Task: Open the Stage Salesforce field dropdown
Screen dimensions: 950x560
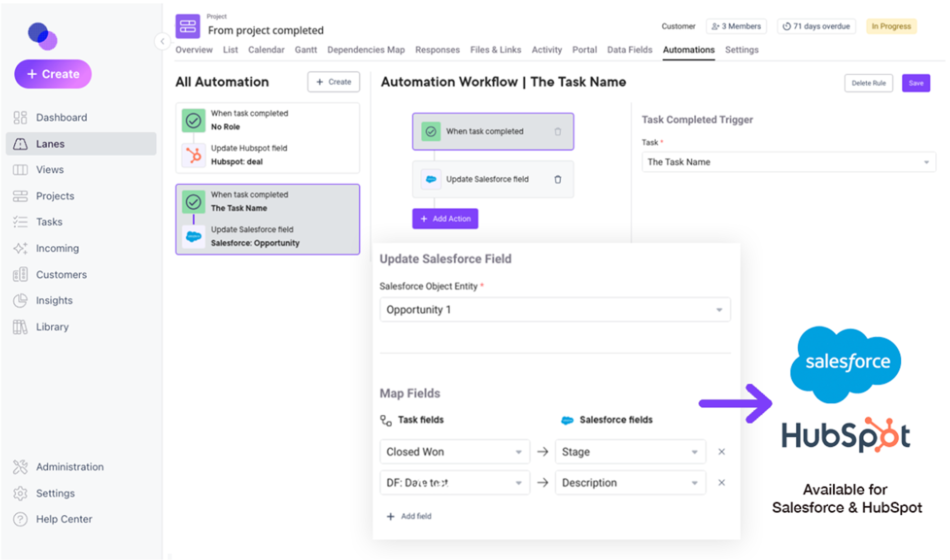Action: coord(630,452)
